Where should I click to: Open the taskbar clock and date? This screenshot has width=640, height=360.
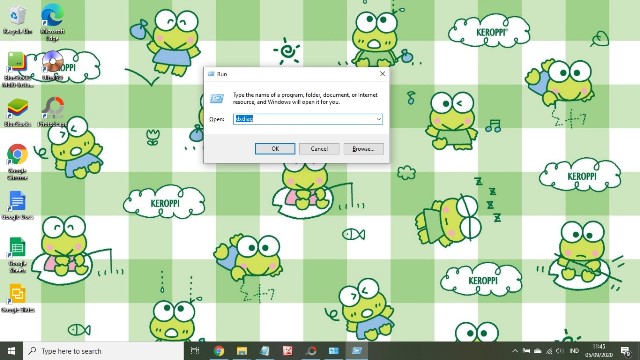coord(598,351)
